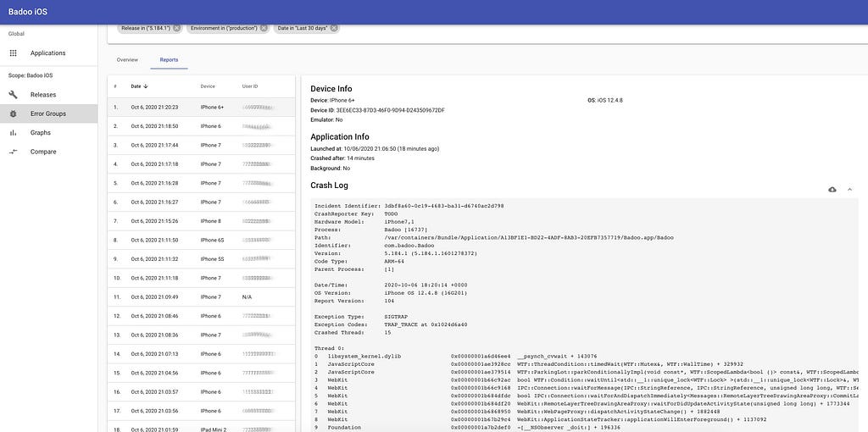Select report row Oct 6, 2020 21:16:28
The image size is (868, 432).
[x=201, y=183]
